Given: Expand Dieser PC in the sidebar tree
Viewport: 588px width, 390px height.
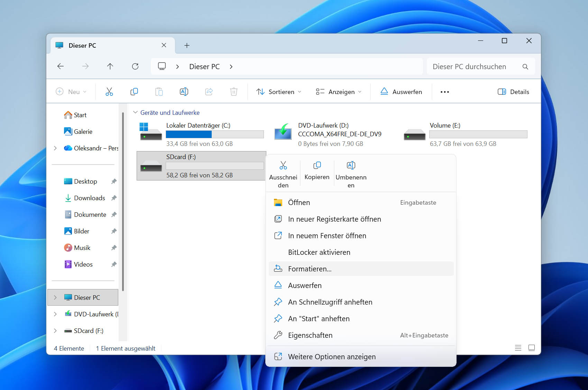Looking at the screenshot, I should pos(55,297).
